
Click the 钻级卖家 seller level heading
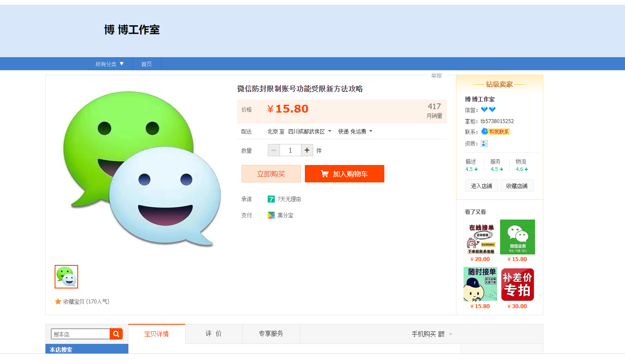(500, 84)
